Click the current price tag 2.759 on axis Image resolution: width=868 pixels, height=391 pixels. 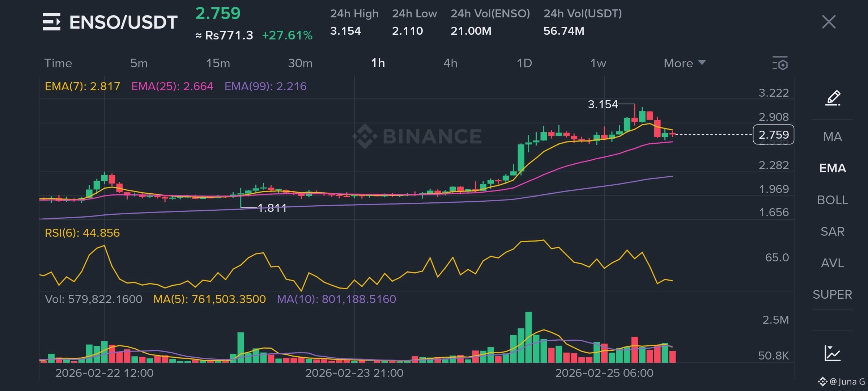(x=774, y=135)
